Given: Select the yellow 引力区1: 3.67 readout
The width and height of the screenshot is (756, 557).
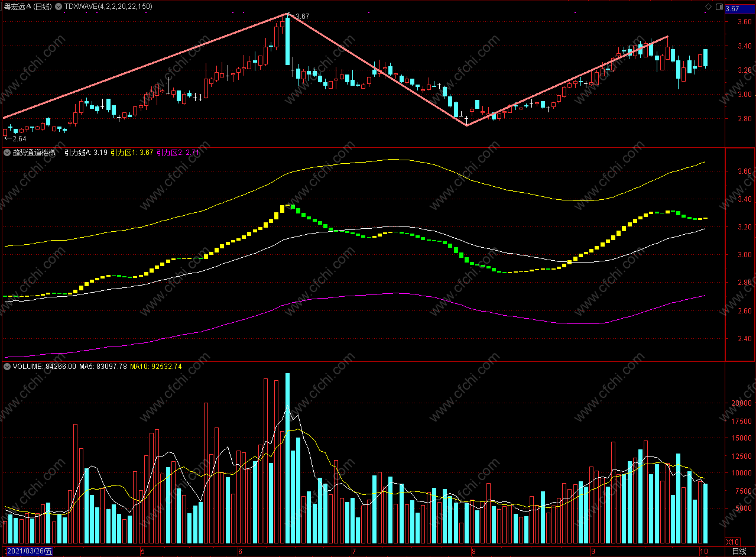Looking at the screenshot, I should pyautogui.click(x=132, y=153).
